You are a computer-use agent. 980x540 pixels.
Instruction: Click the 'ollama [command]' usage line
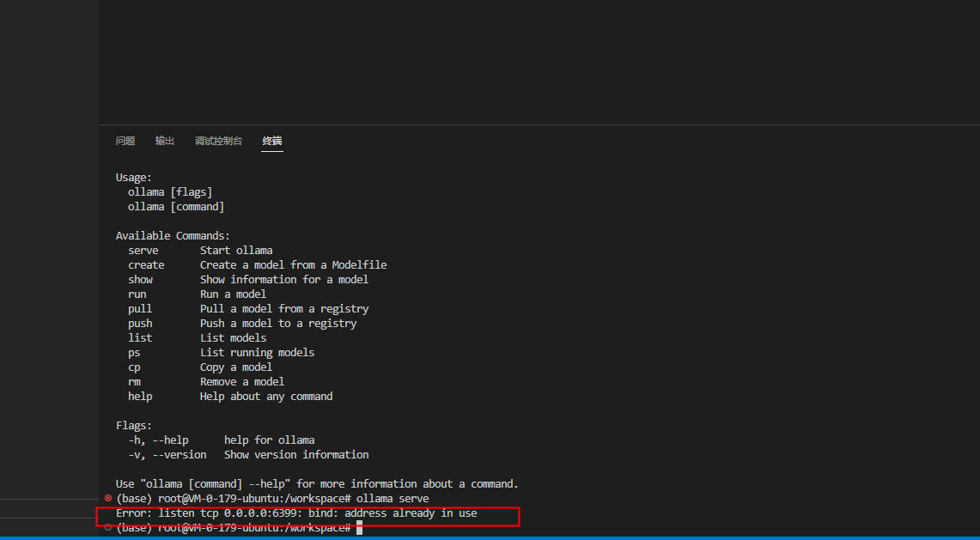click(176, 207)
